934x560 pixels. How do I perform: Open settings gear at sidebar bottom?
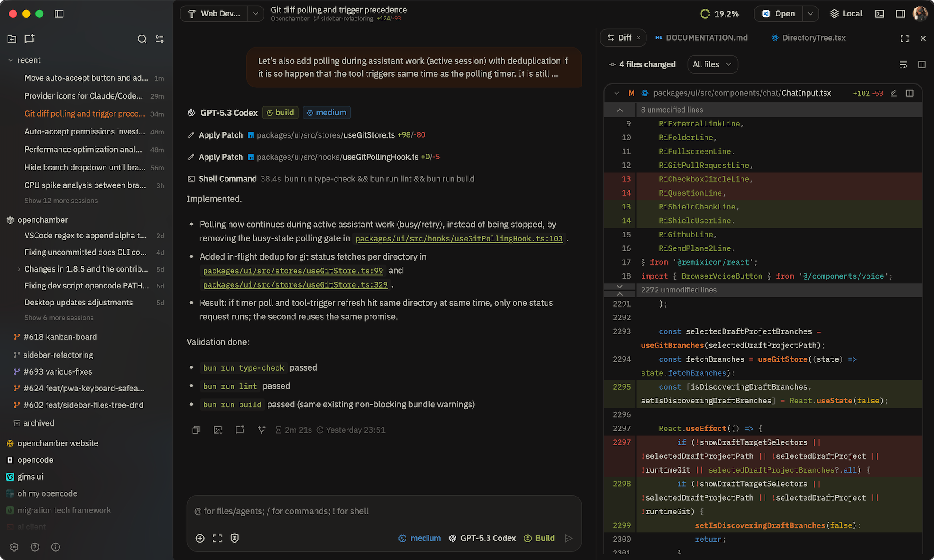(14, 547)
